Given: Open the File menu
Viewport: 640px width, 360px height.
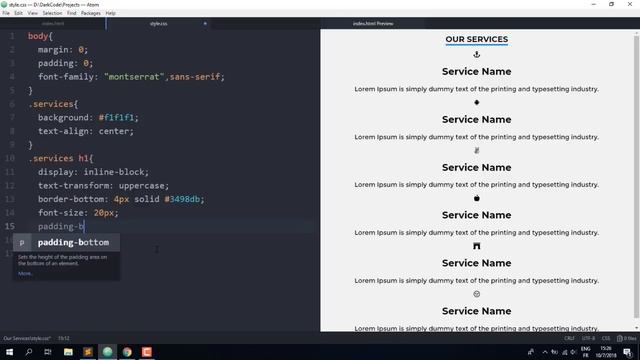Looking at the screenshot, I should tap(6, 13).
